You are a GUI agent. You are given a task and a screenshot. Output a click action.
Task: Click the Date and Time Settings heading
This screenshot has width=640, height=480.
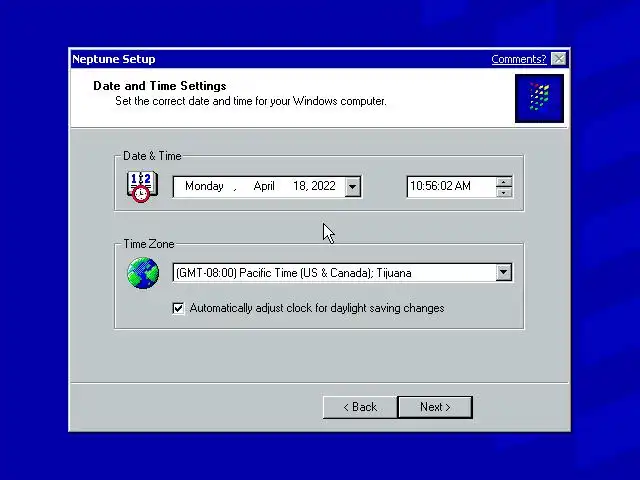point(160,86)
